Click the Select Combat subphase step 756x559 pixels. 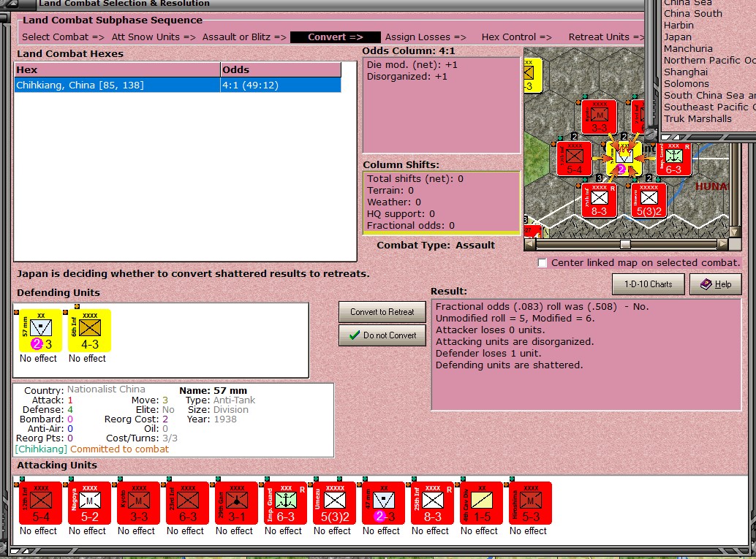pyautogui.click(x=63, y=37)
